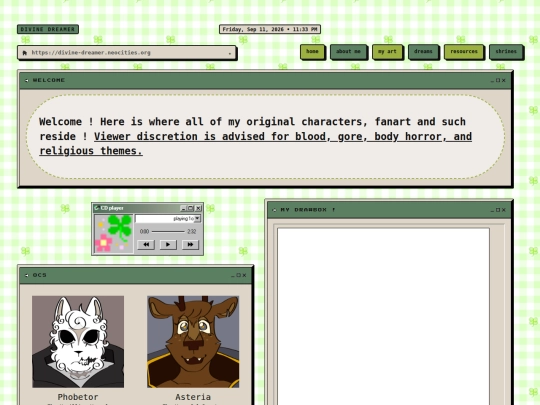Image resolution: width=540 pixels, height=405 pixels.
Task: Minimize the OCS window
Action: [232, 275]
